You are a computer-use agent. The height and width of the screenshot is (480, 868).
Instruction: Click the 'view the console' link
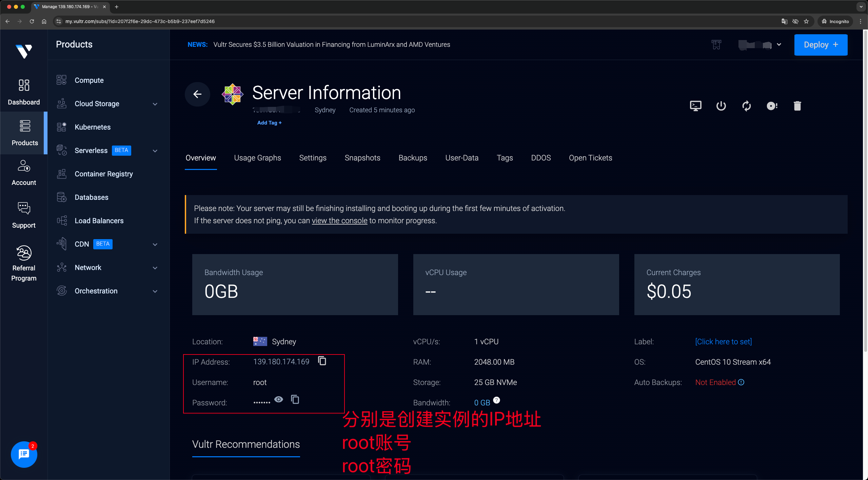point(339,220)
